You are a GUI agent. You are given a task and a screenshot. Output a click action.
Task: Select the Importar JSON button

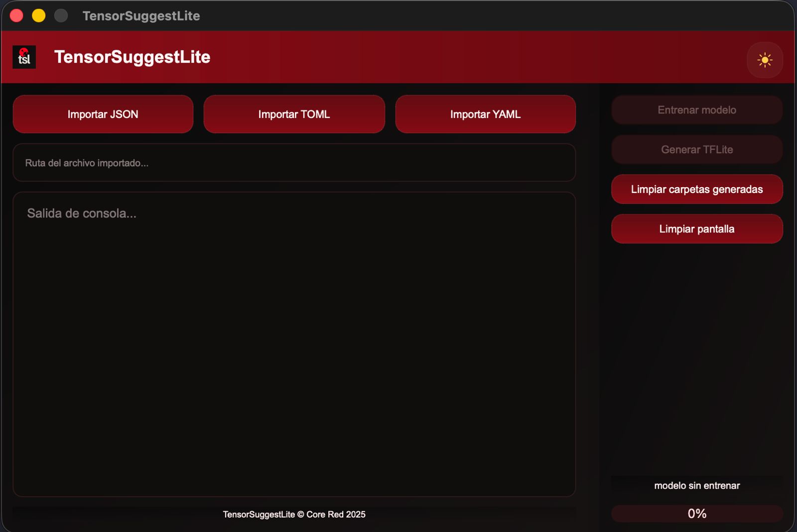(103, 114)
